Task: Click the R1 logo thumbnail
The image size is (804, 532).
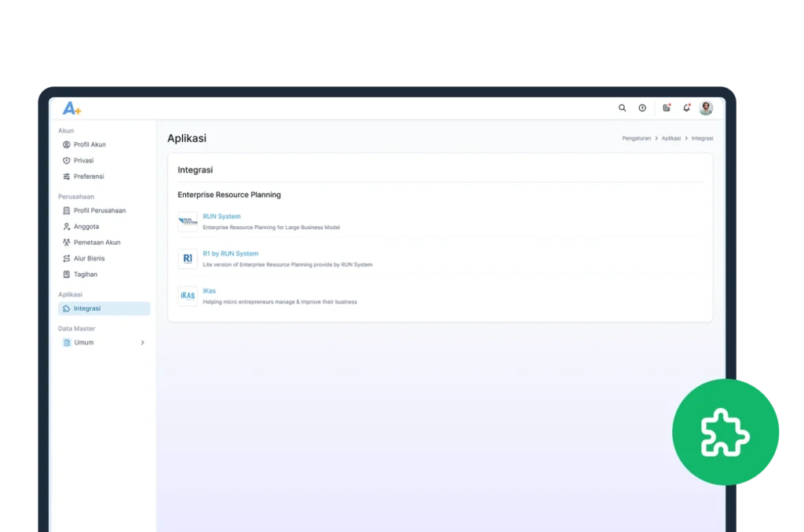Action: [x=188, y=259]
